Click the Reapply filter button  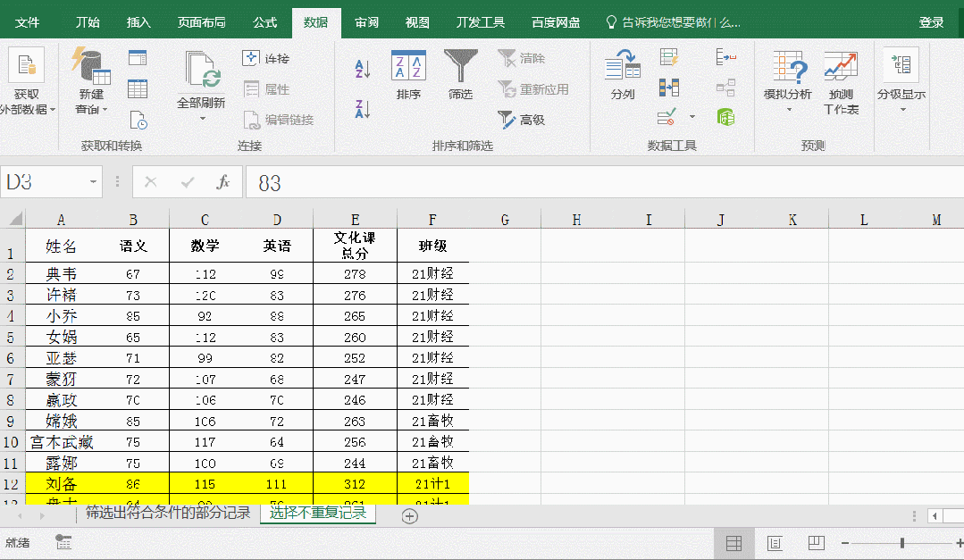coord(533,89)
